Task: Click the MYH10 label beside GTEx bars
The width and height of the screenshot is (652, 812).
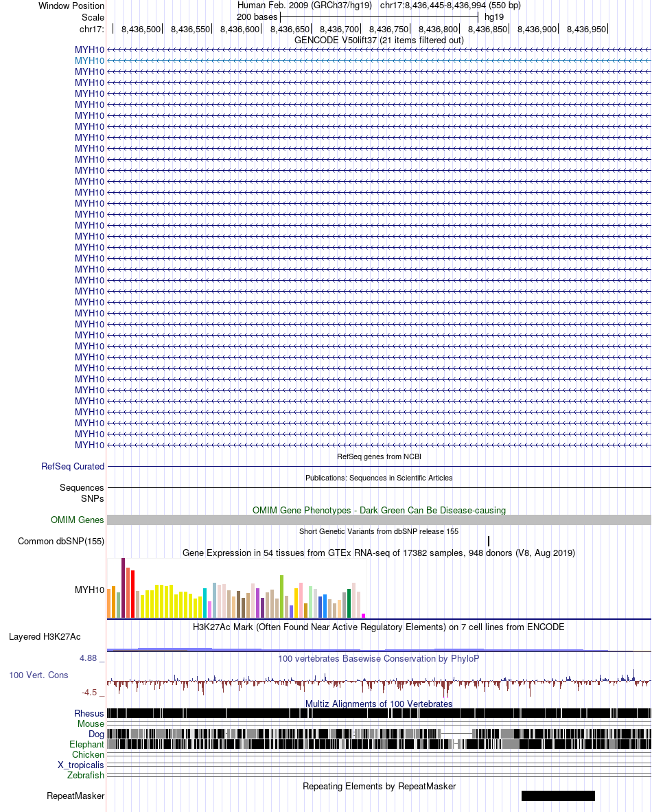Action: [x=89, y=590]
